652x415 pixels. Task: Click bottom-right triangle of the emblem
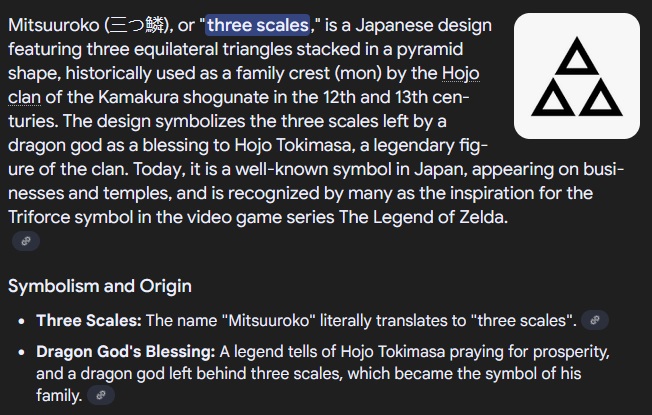(600, 98)
